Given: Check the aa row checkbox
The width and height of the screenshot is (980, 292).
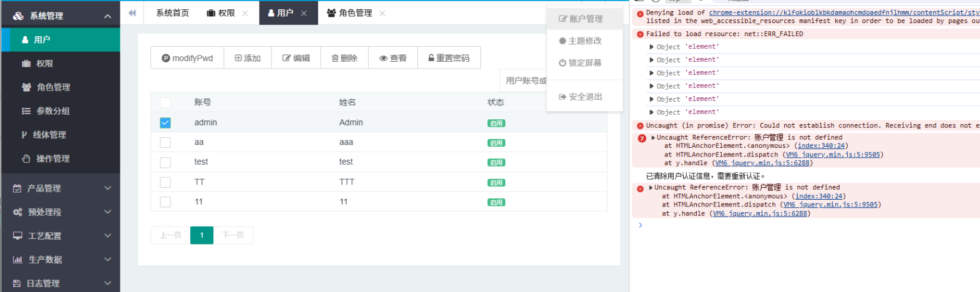Looking at the screenshot, I should coord(165,142).
